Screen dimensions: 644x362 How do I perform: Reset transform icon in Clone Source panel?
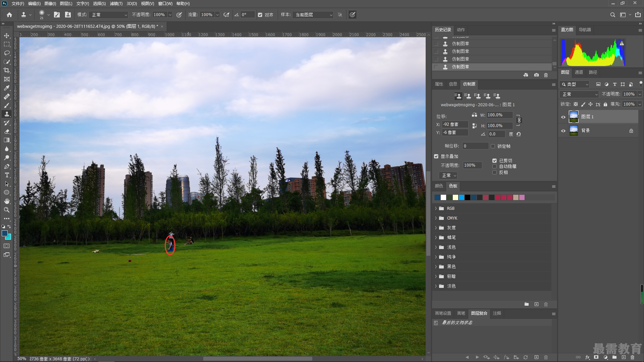point(519,134)
